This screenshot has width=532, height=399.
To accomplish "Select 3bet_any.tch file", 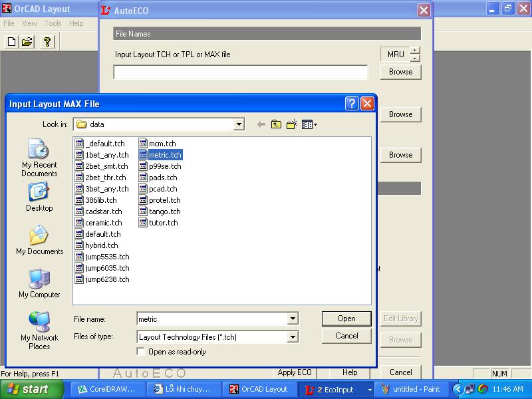I will pos(102,189).
